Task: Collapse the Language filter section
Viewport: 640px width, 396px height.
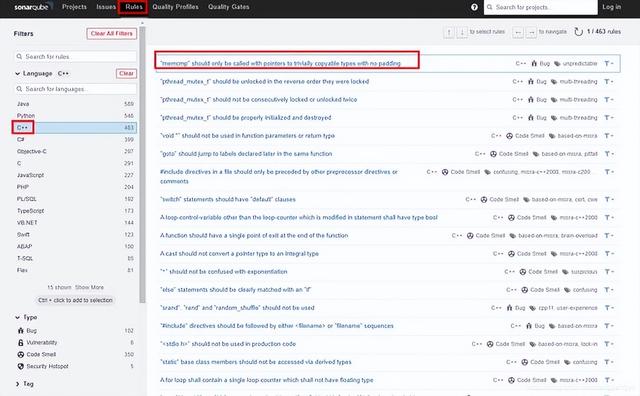Action: point(18,73)
